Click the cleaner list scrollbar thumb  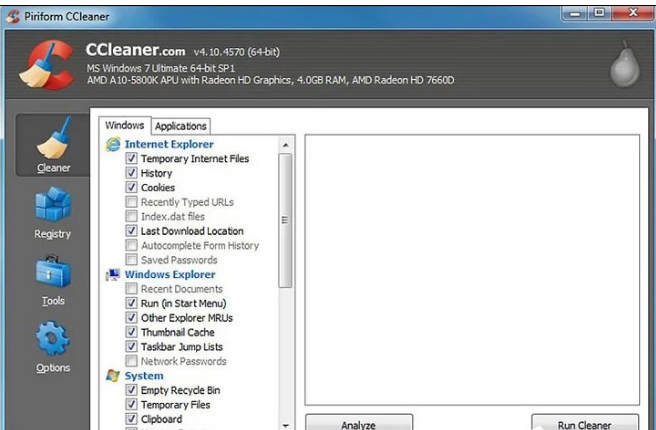(x=285, y=220)
